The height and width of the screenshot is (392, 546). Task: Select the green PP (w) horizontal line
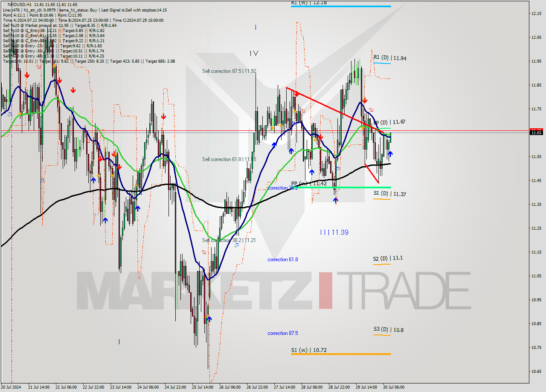pos(341,187)
